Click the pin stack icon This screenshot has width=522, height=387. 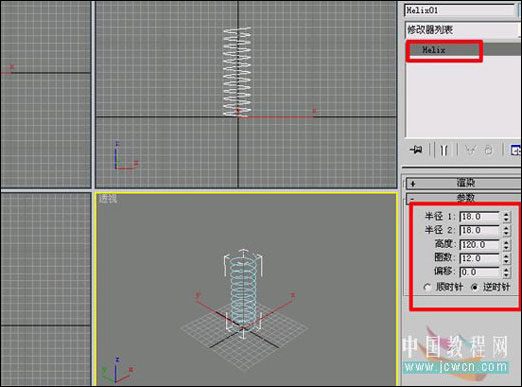416,150
